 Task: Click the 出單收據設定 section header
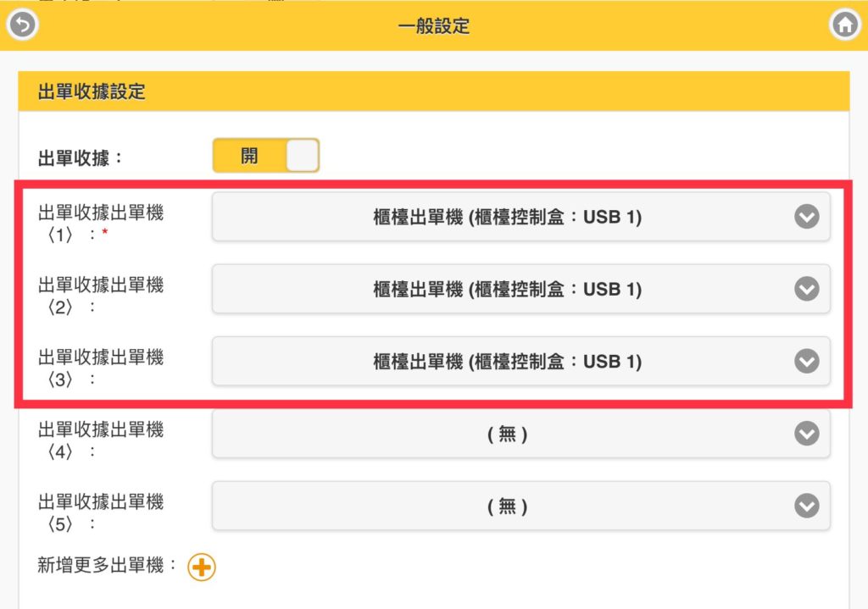[433, 91]
